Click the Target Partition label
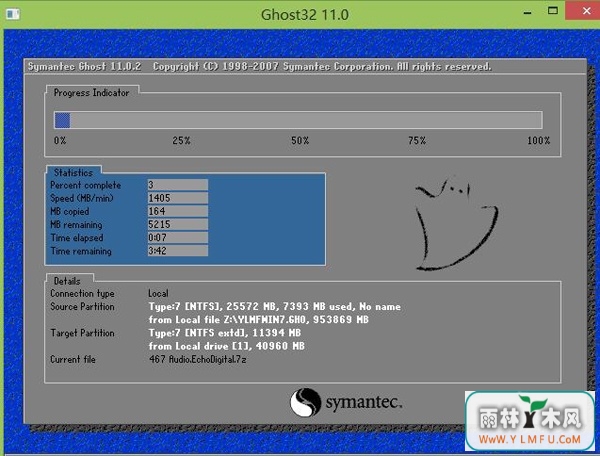This screenshot has height=456, width=600. [82, 333]
